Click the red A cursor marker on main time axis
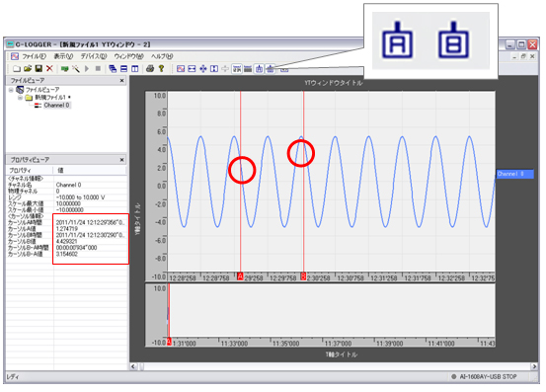The image size is (546, 392). [x=240, y=276]
